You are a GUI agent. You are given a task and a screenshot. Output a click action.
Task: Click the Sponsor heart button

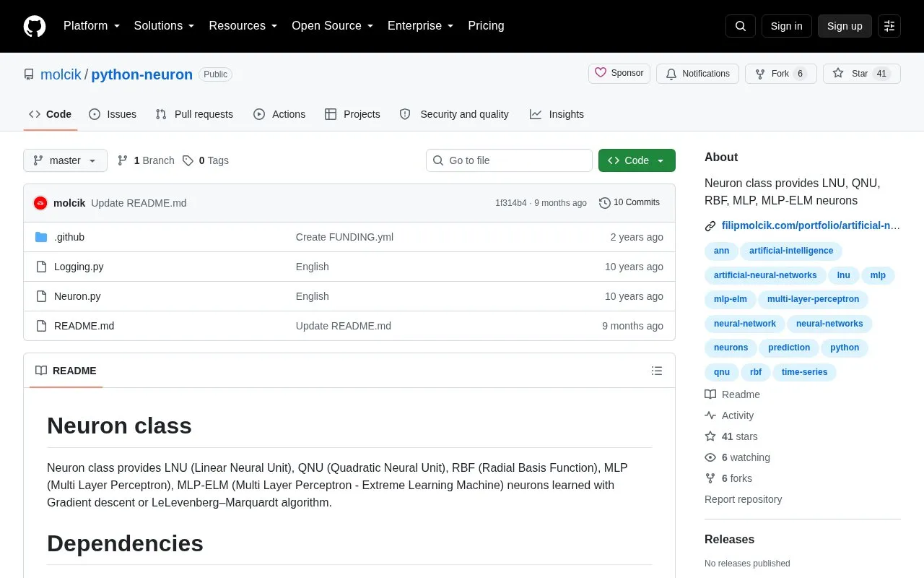619,74
